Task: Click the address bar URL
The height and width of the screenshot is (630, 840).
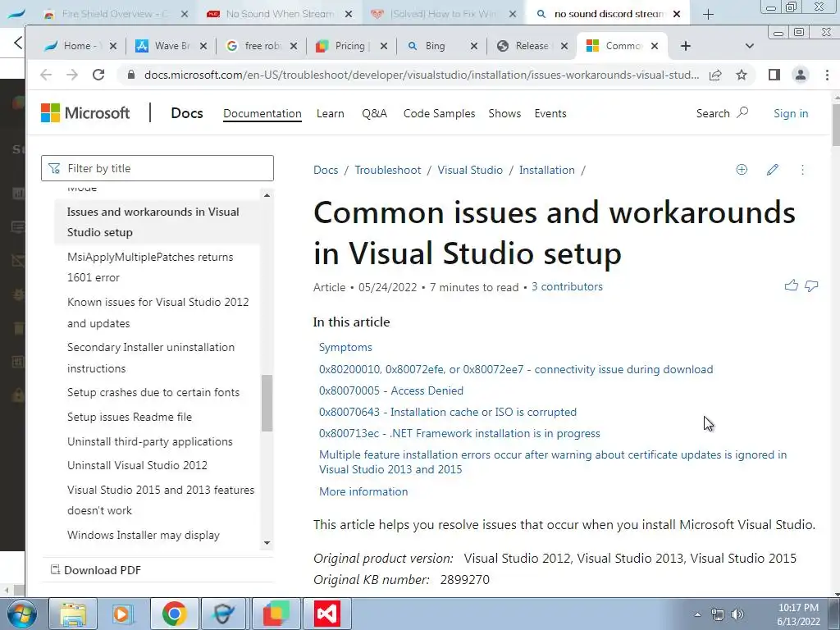Action: click(x=421, y=75)
